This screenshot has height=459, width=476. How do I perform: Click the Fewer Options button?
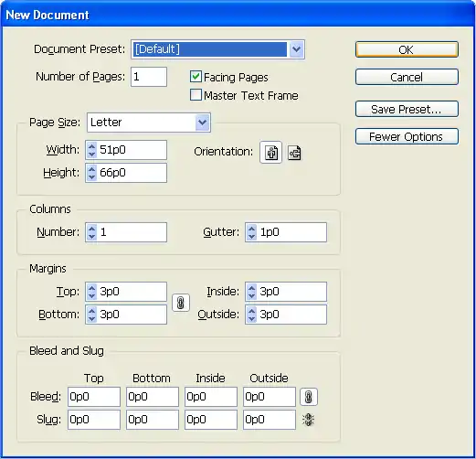[407, 136]
